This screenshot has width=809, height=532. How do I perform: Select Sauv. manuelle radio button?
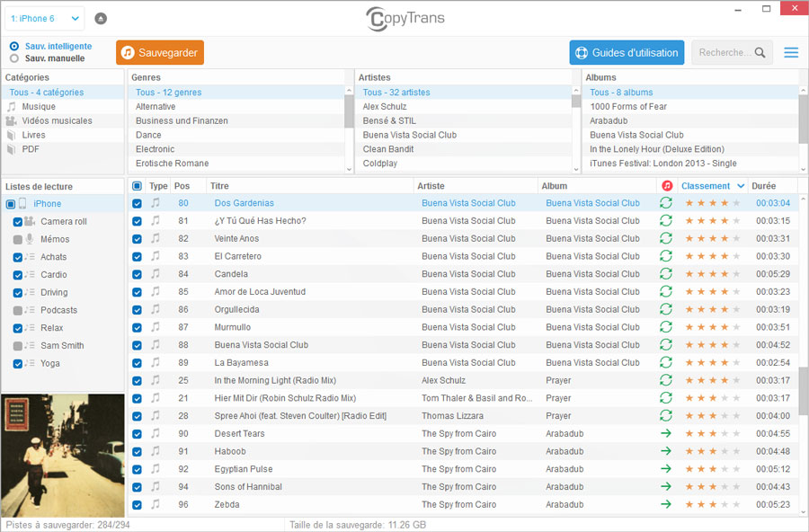14,58
